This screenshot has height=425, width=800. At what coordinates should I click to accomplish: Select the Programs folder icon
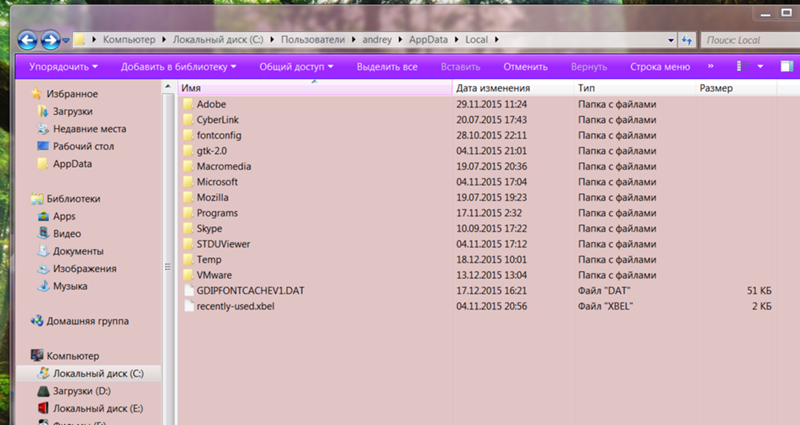click(x=188, y=213)
